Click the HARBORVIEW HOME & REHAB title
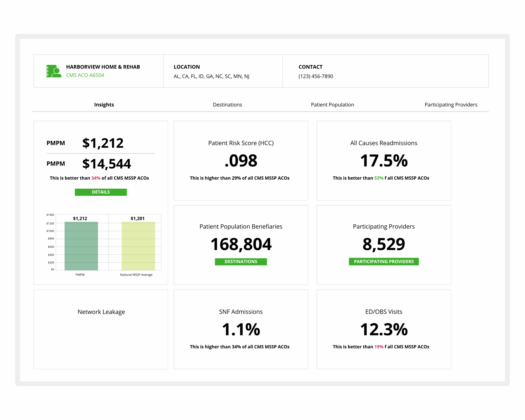 pyautogui.click(x=103, y=67)
